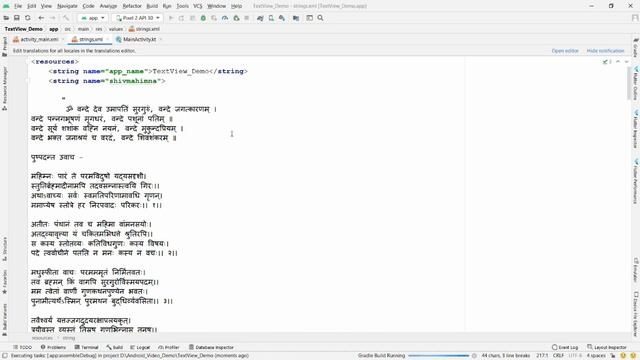The height and width of the screenshot is (360, 640).
Task: Click the Debug app bug icon
Action: click(203, 18)
